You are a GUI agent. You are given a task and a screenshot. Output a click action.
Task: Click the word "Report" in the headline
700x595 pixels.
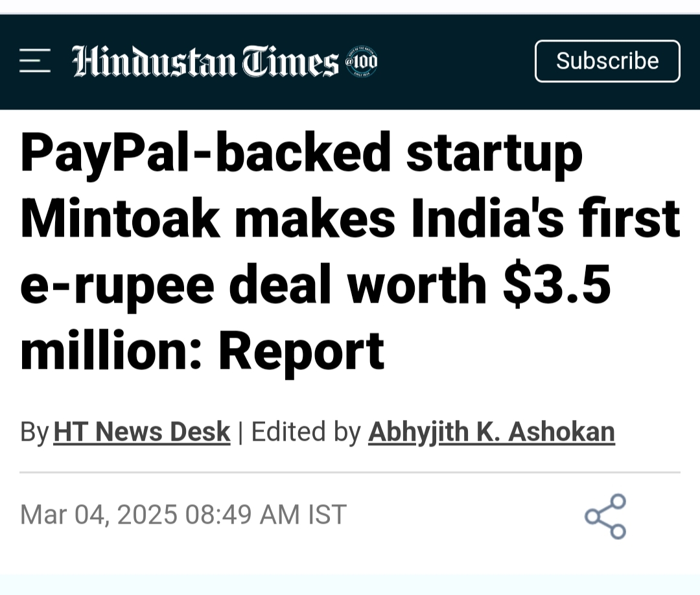pyautogui.click(x=301, y=352)
